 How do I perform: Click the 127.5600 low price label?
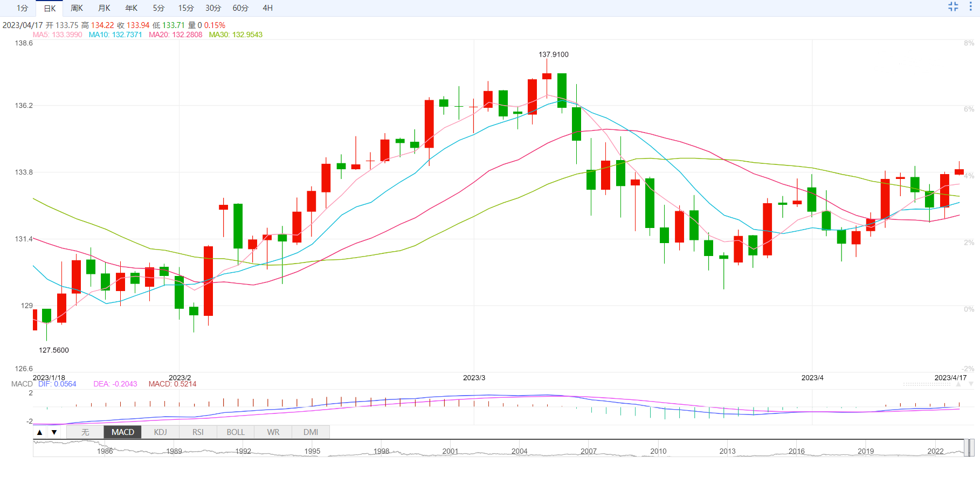54,350
